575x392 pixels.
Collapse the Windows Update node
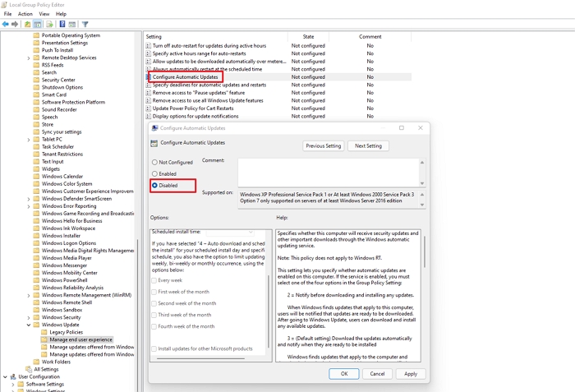click(x=29, y=325)
